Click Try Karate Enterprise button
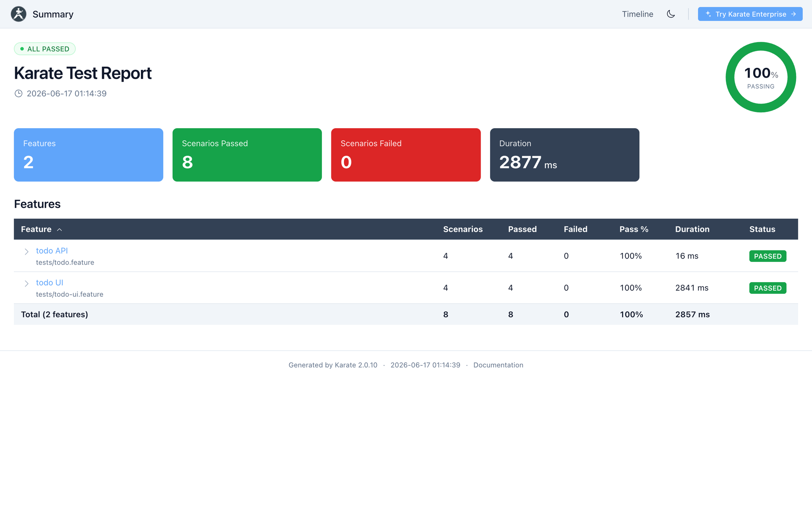Viewport: 812px width, 522px height. coord(750,14)
